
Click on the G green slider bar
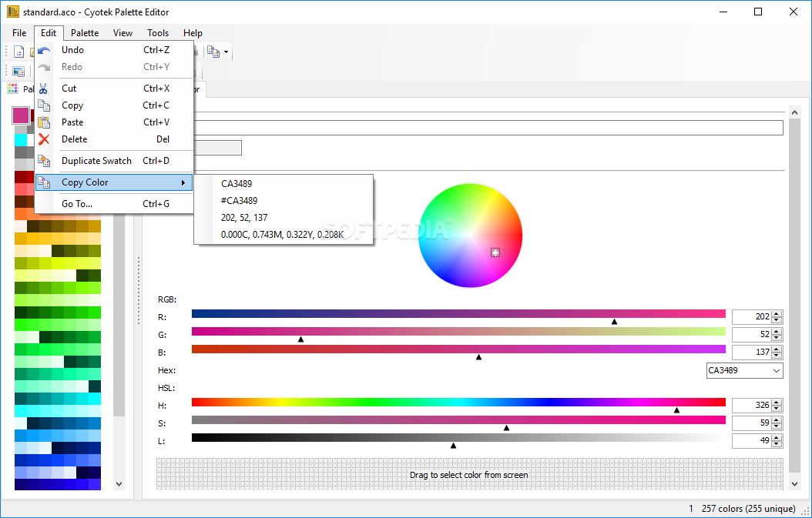click(458, 331)
